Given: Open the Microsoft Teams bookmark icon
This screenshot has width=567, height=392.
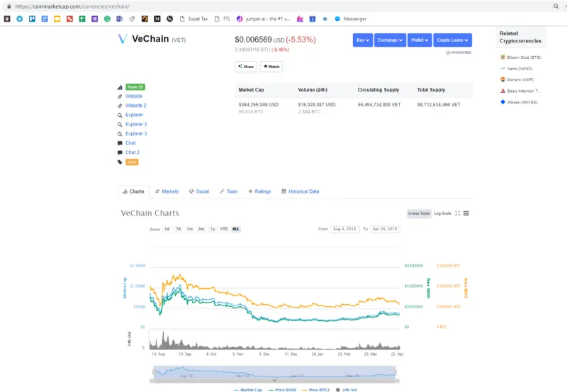Looking at the screenshot, I should click(x=119, y=19).
